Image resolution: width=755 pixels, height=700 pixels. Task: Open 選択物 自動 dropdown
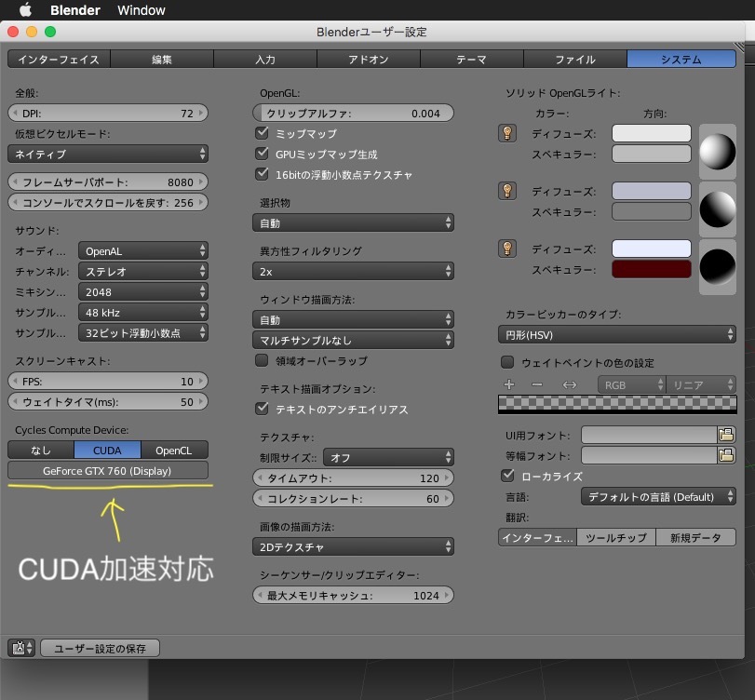pyautogui.click(x=353, y=222)
